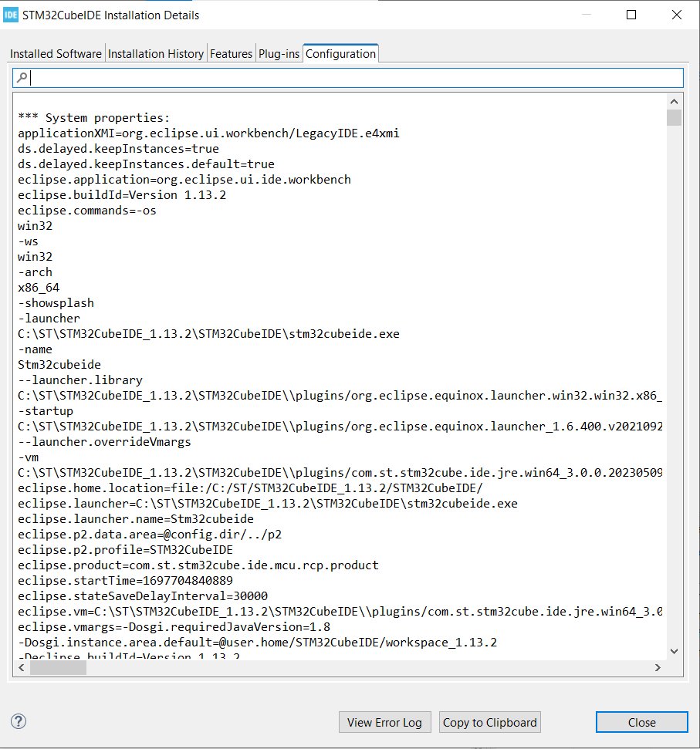Click the vertical scrollbar thumb
The height and width of the screenshot is (749, 700).
(675, 117)
